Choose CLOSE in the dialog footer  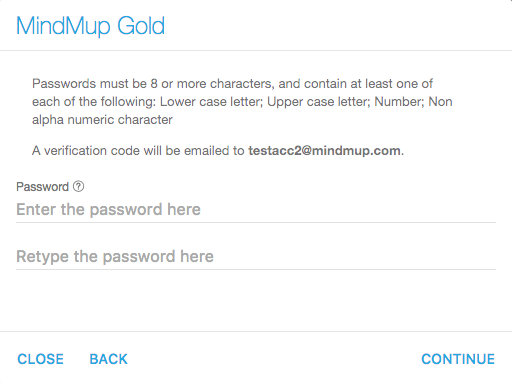point(40,359)
